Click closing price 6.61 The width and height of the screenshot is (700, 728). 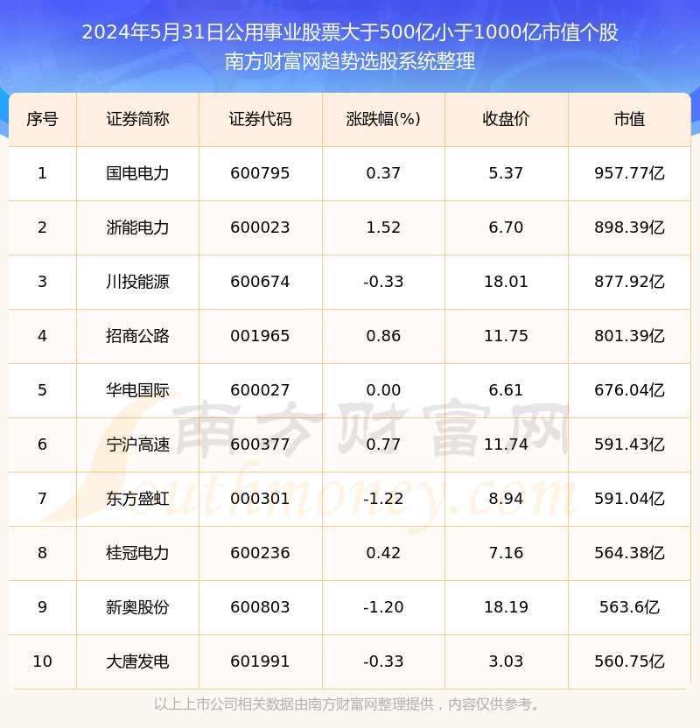506,390
